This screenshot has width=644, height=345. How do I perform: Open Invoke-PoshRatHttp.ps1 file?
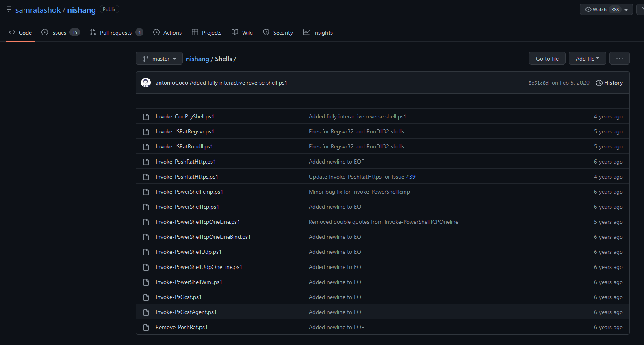(x=186, y=162)
